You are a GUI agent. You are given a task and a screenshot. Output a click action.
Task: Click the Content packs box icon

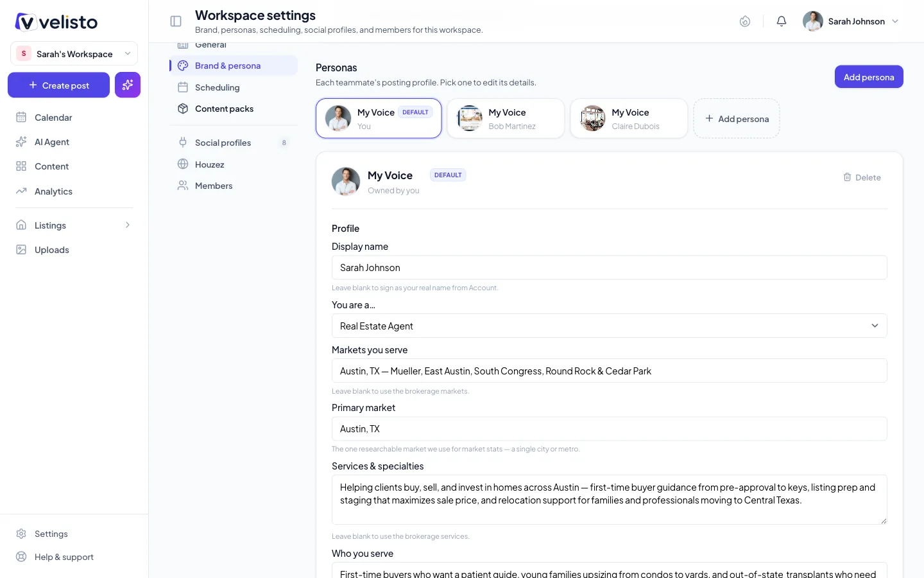tap(183, 109)
